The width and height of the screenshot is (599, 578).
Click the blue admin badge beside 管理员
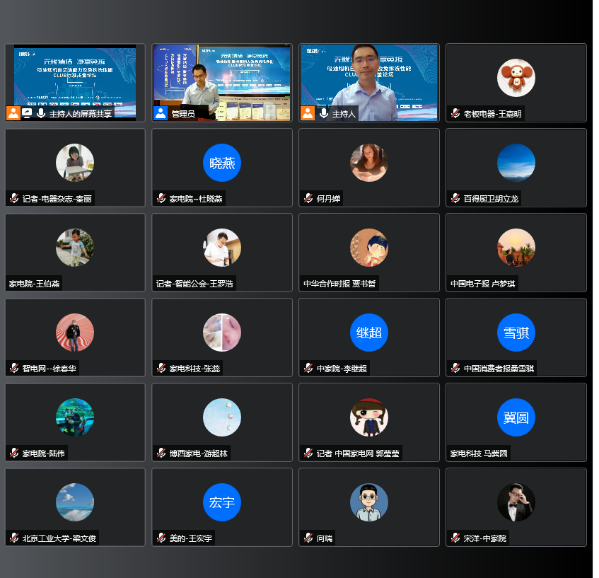(x=160, y=113)
